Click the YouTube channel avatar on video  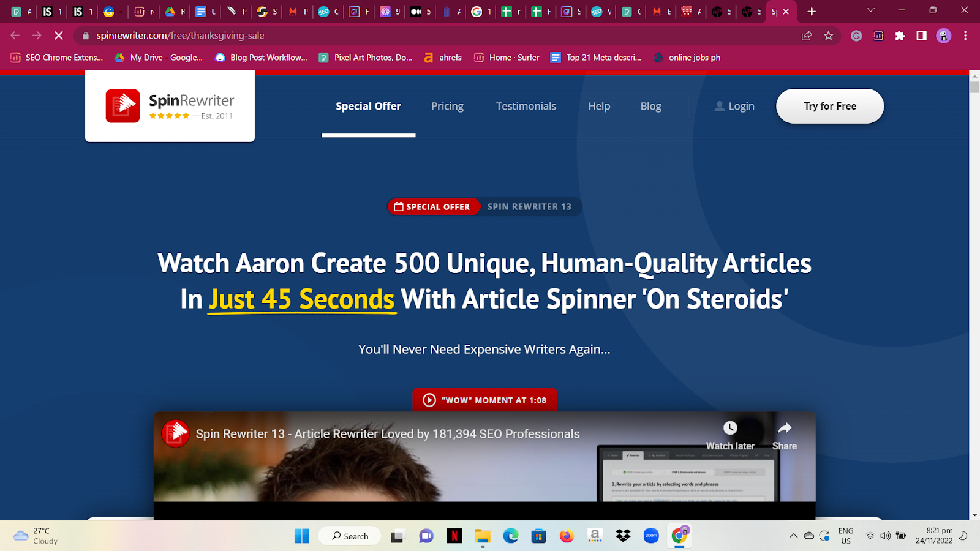[x=175, y=433]
